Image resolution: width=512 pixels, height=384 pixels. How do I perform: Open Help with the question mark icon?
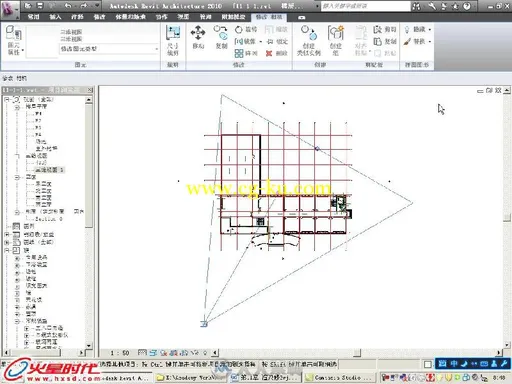[467, 6]
